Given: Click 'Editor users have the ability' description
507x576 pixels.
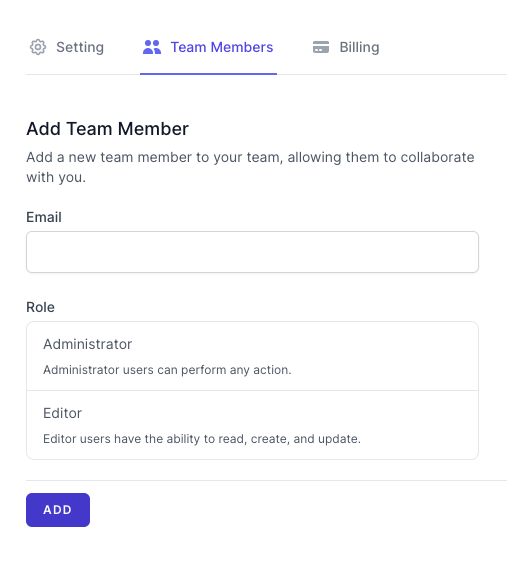Looking at the screenshot, I should tap(202, 439).
